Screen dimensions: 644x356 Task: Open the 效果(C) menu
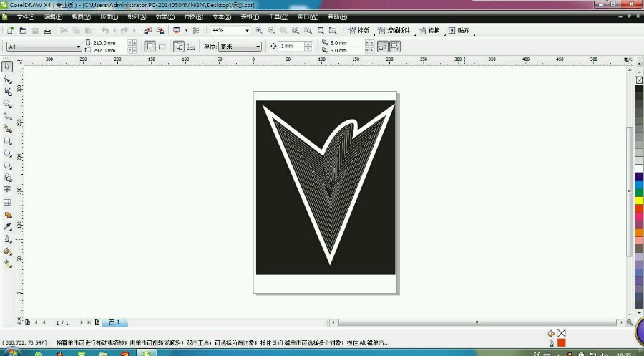pos(165,17)
